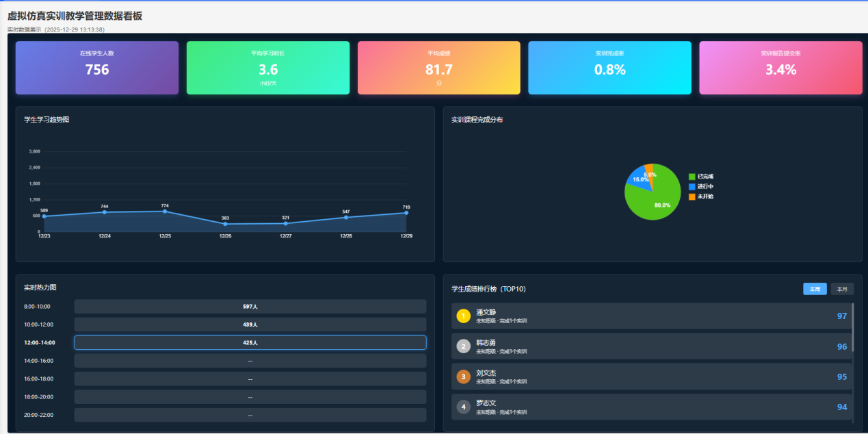Switch ranking to 本周 tab
The image size is (868, 434).
pos(815,289)
